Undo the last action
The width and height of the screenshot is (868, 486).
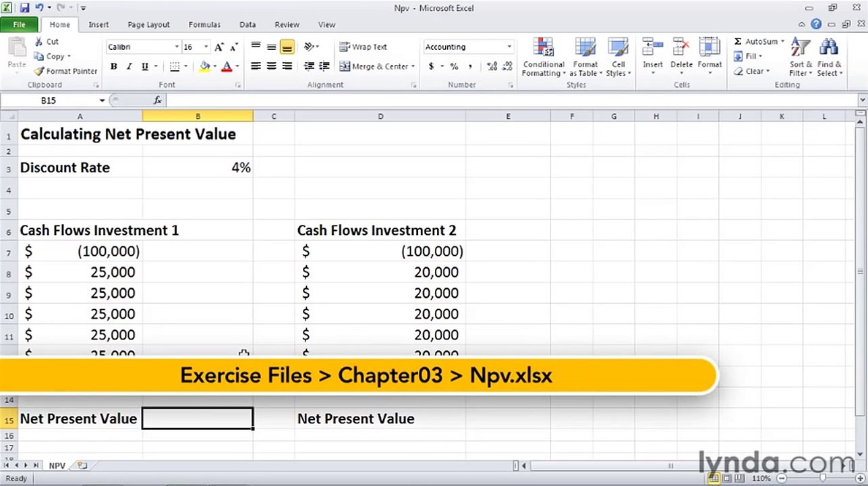[x=40, y=8]
